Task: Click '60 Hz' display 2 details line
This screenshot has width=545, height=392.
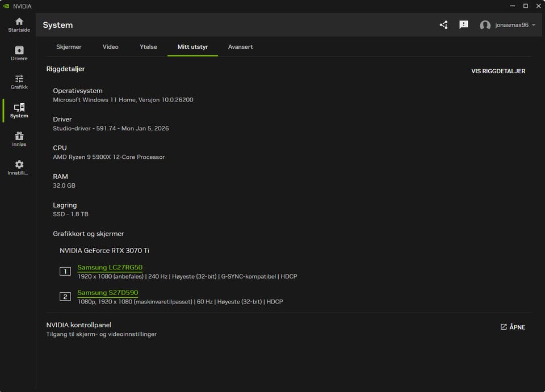Action: (x=180, y=302)
